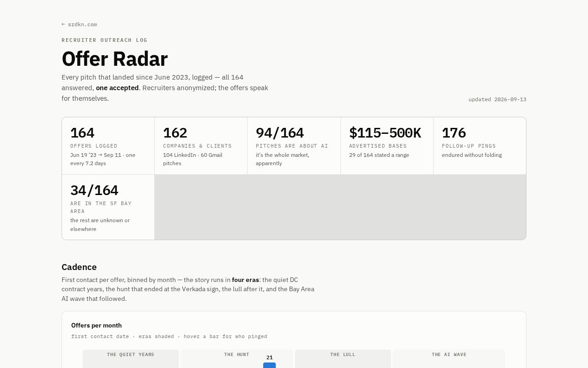Click the '29 of 164 stated a range' note
588x368 pixels.
379,155
